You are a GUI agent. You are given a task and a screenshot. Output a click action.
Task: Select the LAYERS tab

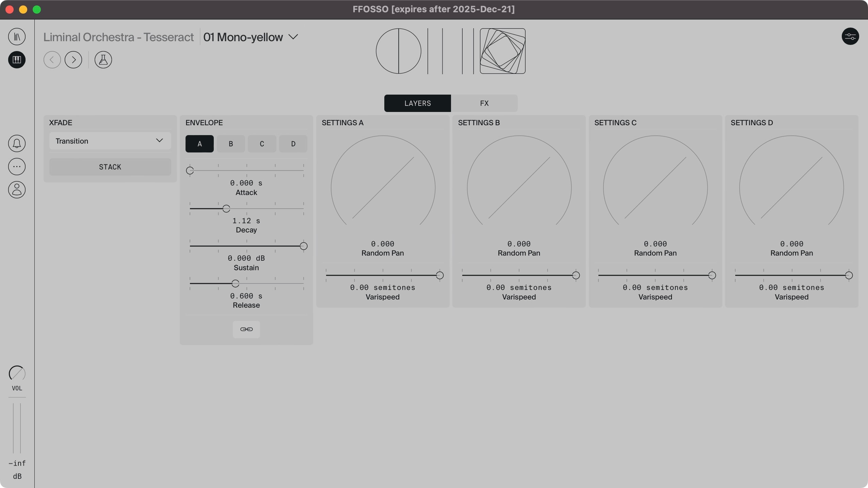(417, 103)
